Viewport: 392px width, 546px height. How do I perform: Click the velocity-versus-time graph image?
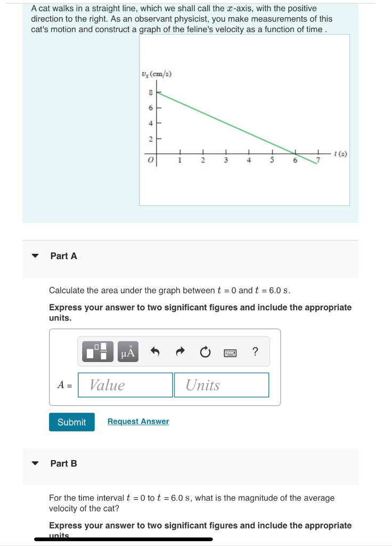click(x=244, y=119)
